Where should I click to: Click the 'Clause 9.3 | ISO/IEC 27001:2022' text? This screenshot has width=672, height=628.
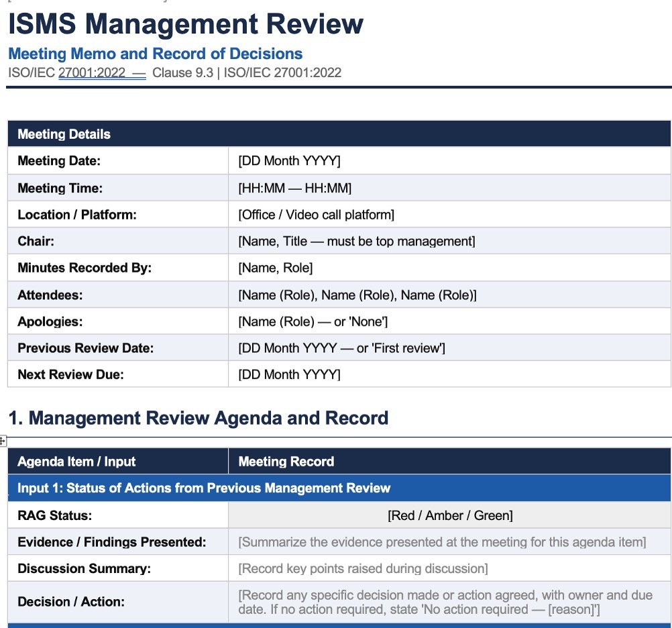tap(247, 73)
